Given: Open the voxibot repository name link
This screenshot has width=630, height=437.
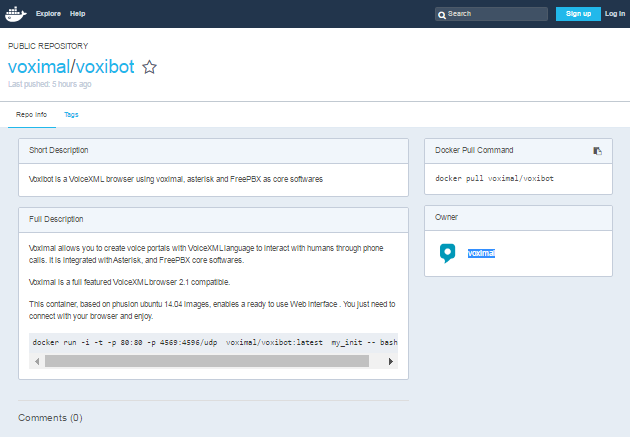Looking at the screenshot, I should pos(104,67).
